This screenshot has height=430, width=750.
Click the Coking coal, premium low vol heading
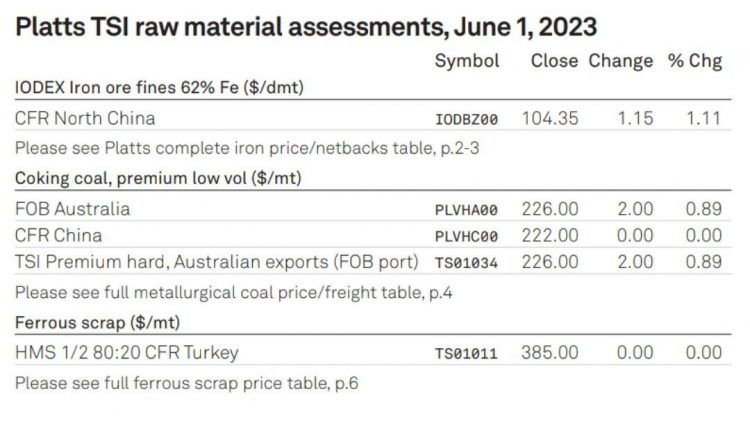tap(157, 178)
